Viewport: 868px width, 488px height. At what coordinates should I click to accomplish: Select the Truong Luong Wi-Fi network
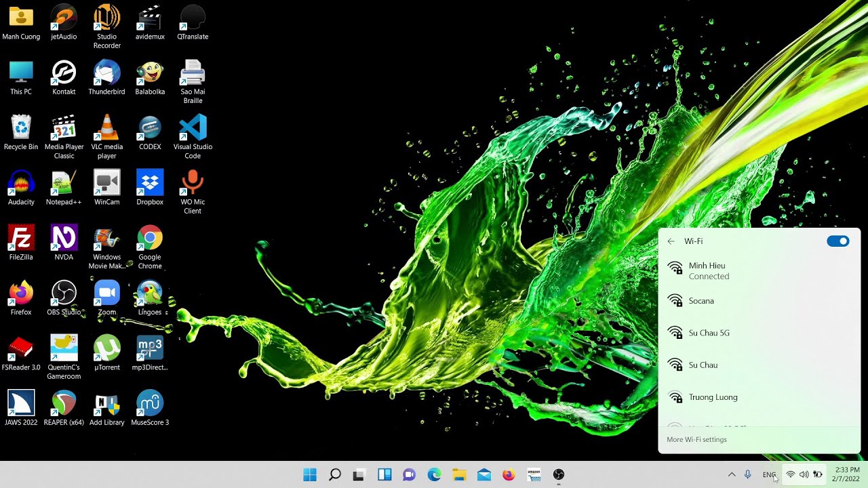point(759,397)
